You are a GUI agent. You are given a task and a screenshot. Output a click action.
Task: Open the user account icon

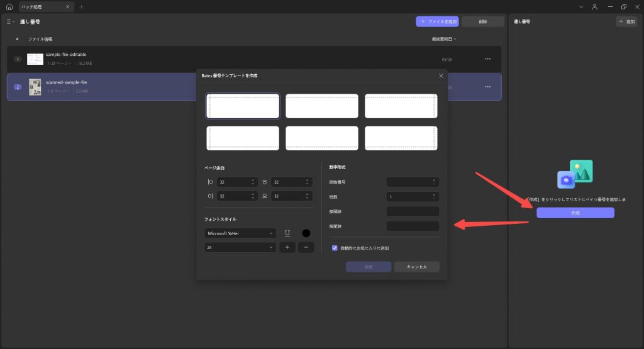tap(594, 7)
